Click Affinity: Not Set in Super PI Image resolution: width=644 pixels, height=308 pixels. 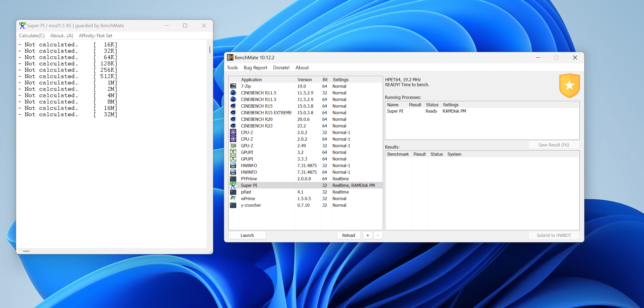(95, 36)
